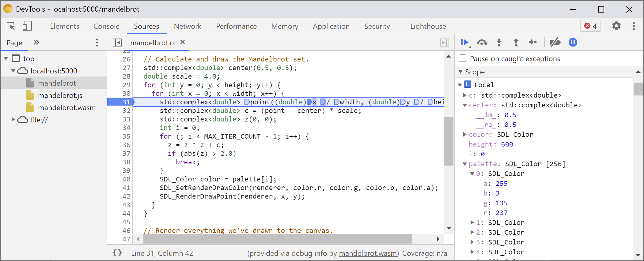Step into next function call

(x=499, y=43)
